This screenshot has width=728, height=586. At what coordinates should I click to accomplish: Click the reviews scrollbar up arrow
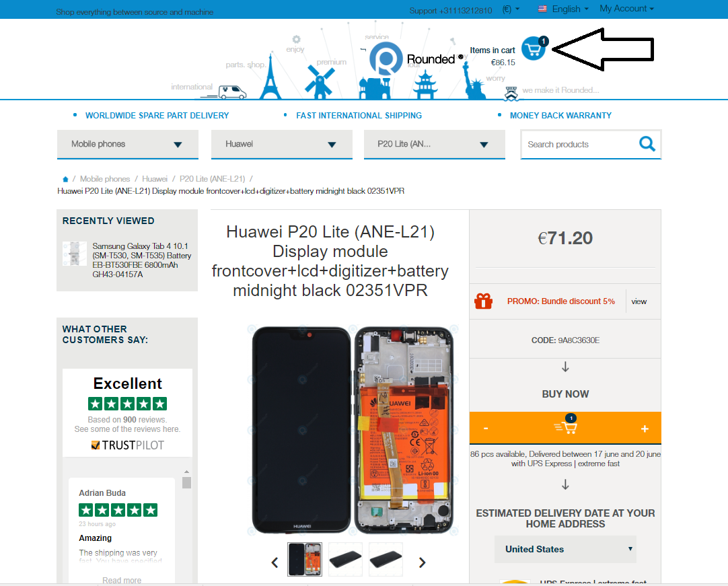(x=186, y=472)
